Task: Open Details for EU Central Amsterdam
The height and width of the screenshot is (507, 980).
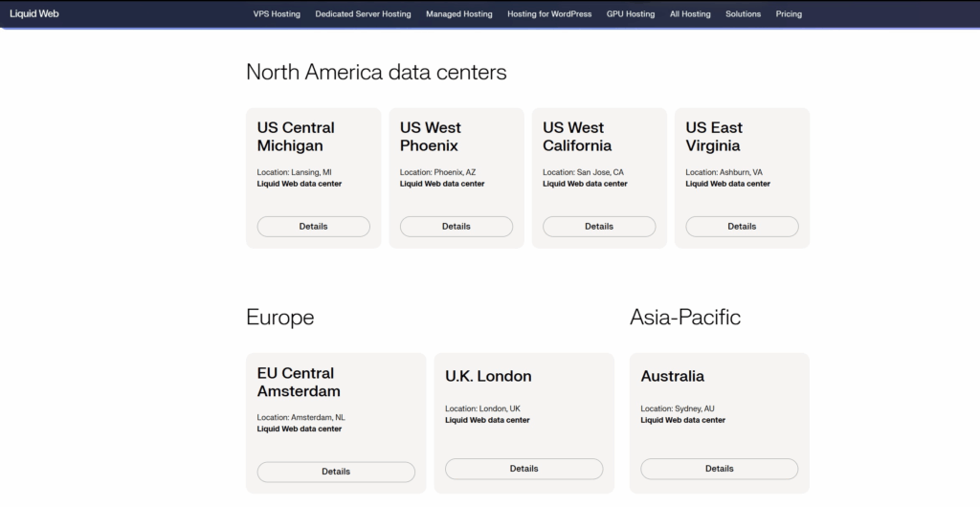Action: tap(336, 472)
